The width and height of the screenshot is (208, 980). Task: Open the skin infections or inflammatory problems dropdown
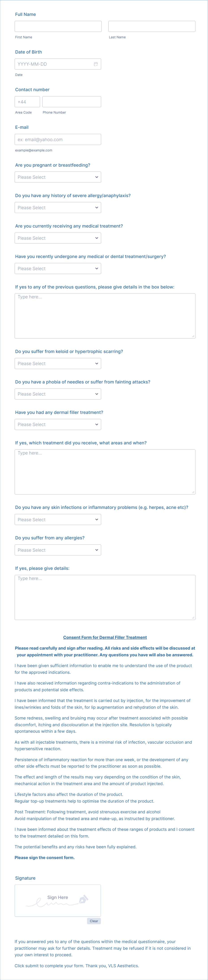coord(58,519)
